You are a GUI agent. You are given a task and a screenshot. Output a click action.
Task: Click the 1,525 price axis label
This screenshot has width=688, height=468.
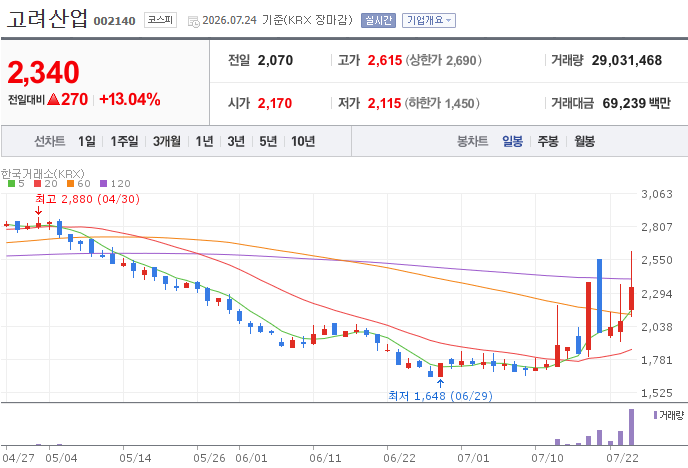pos(657,393)
